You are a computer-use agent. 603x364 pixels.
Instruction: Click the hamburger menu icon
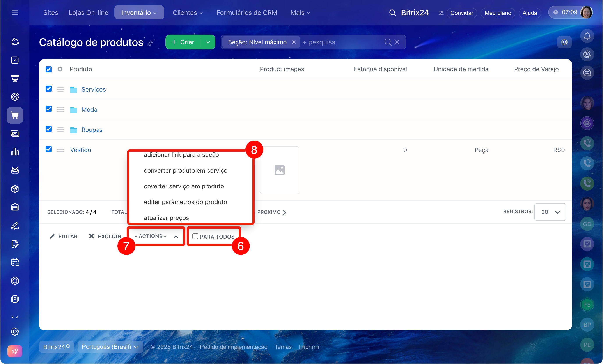(x=15, y=12)
